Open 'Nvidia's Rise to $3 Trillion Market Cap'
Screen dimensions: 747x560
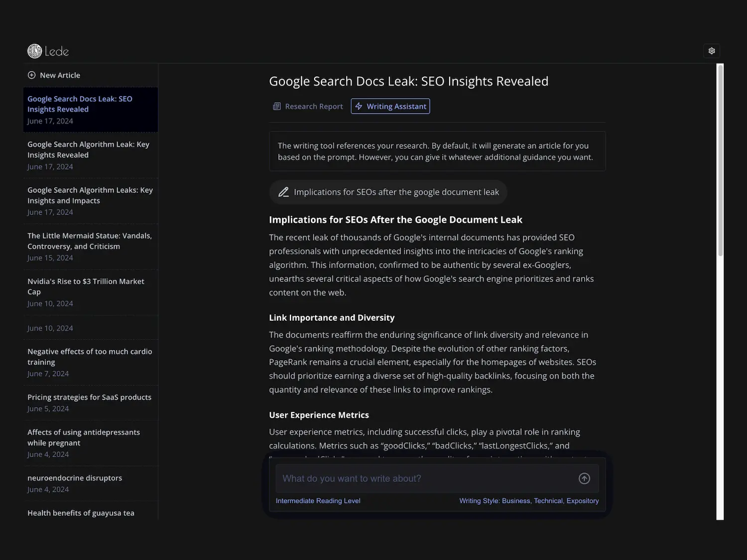[91, 292]
